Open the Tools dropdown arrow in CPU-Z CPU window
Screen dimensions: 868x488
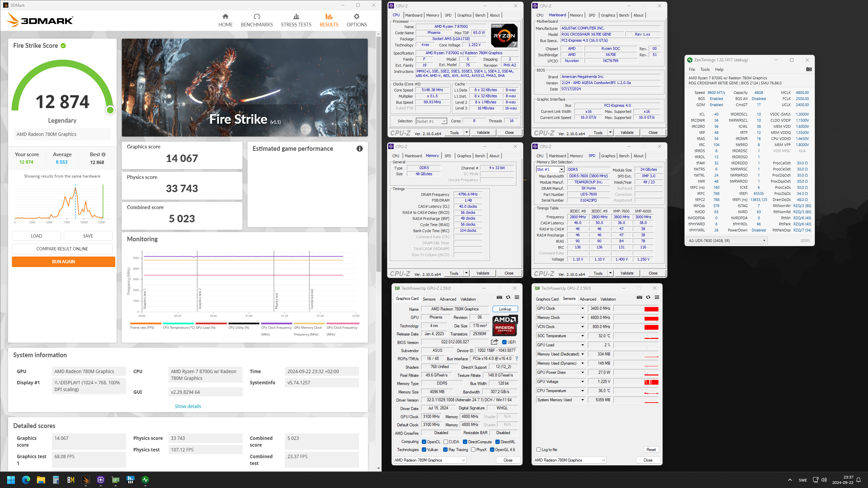click(467, 133)
